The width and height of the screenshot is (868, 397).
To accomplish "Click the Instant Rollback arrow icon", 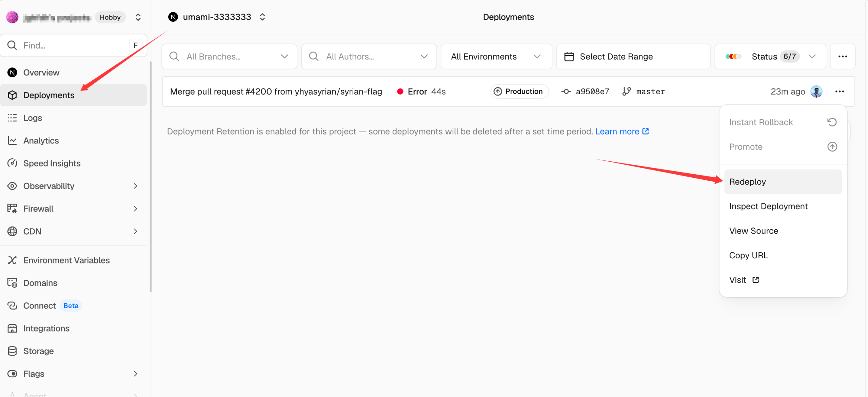I will (x=832, y=122).
